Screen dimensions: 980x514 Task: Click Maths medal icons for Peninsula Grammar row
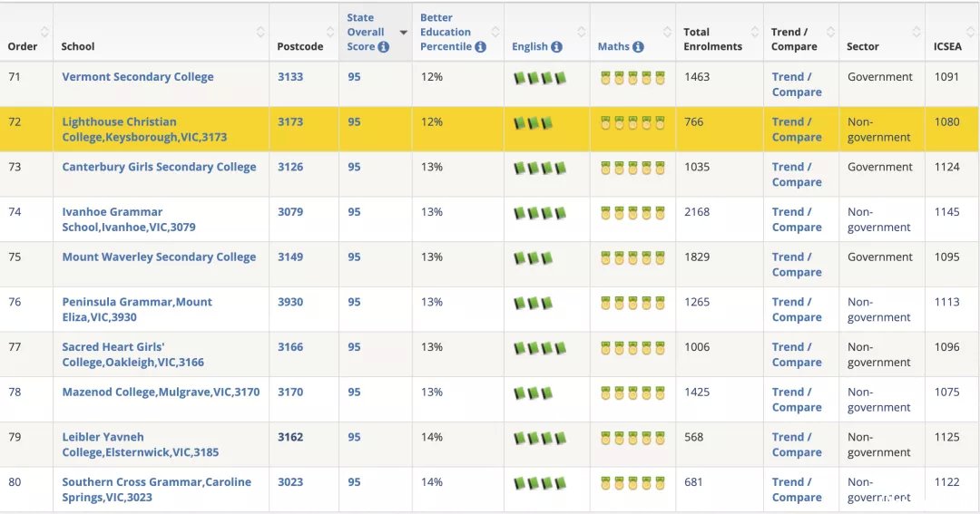632,303
